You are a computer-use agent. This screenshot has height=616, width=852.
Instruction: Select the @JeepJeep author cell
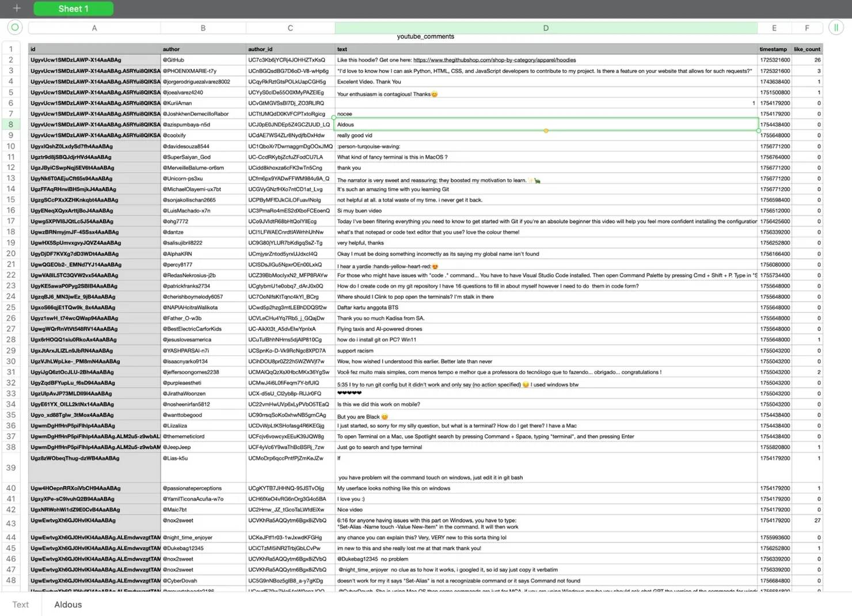point(203,447)
